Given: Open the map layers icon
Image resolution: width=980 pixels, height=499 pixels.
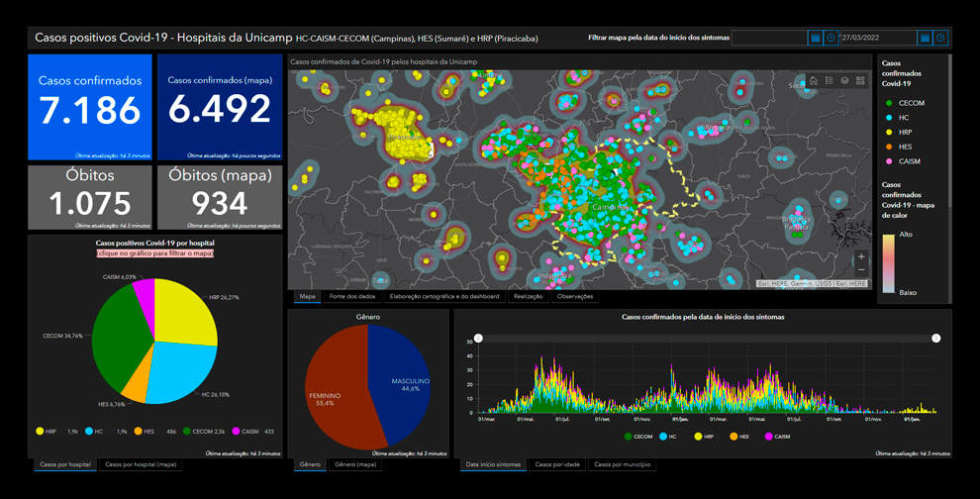Looking at the screenshot, I should tap(844, 80).
